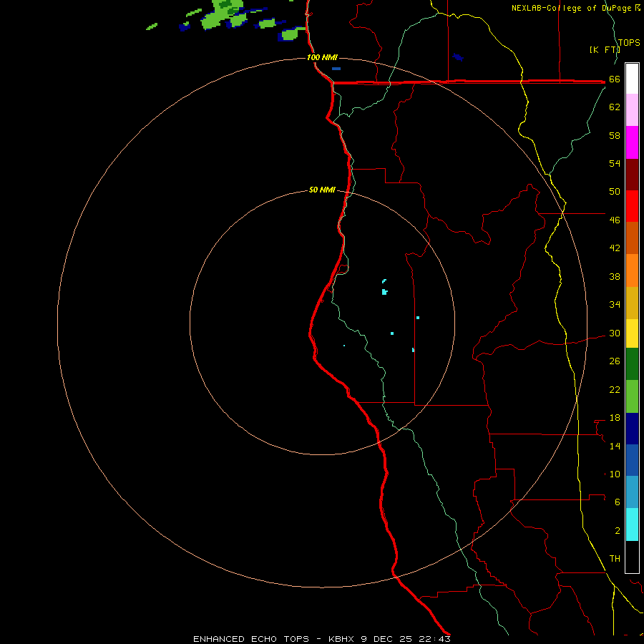The height and width of the screenshot is (644, 644).
Task: Select the bright red legend swatch
Action: 632,206
